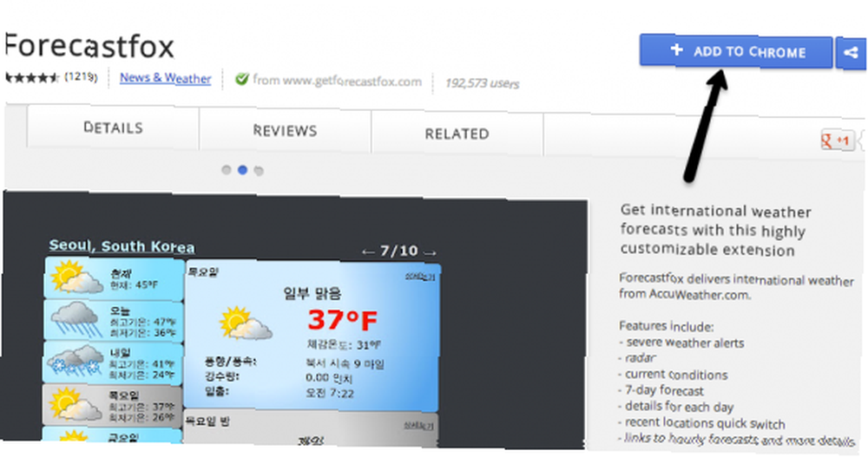Select today's forecast row with 47°F high
The image size is (868, 457).
click(114, 321)
